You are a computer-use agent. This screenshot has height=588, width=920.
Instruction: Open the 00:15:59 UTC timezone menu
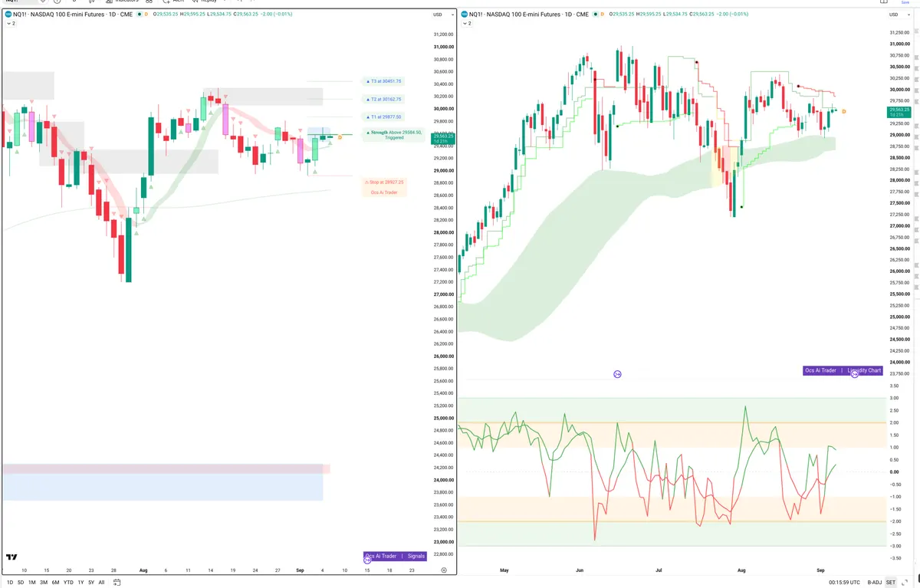846,583
